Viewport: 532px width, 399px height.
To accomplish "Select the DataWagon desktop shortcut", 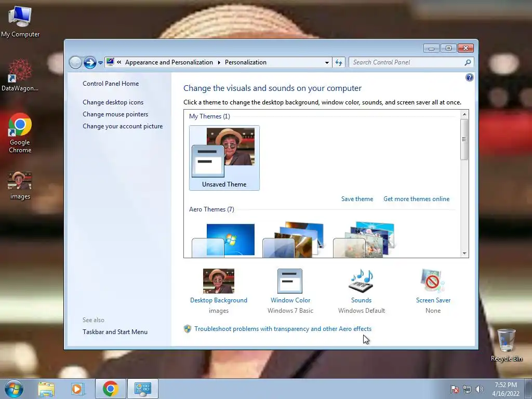I will [x=20, y=75].
